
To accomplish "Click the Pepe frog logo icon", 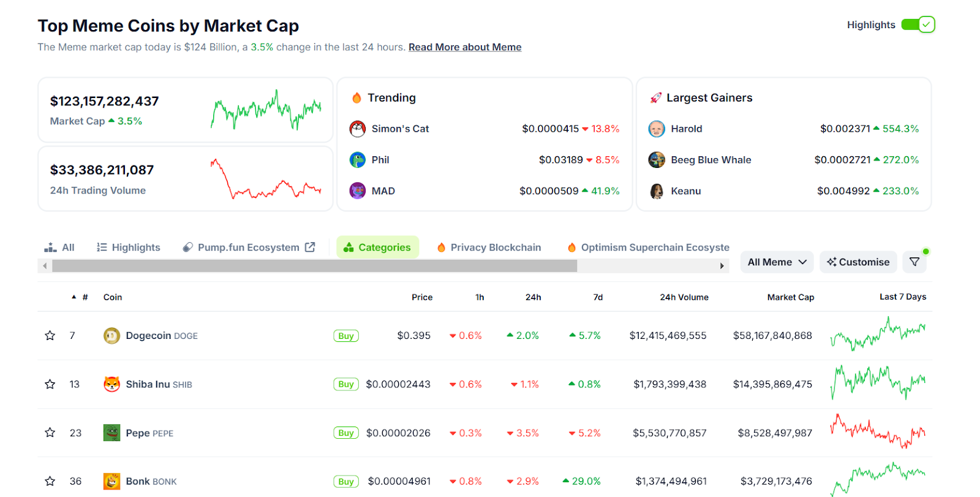I will pos(111,433).
